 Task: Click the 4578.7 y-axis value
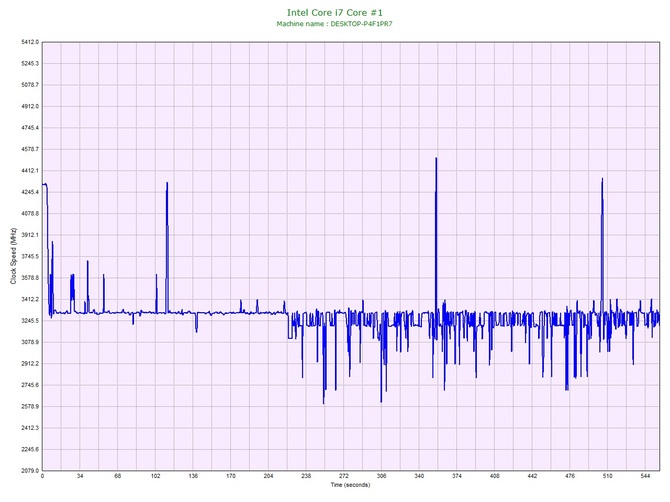(x=30, y=149)
